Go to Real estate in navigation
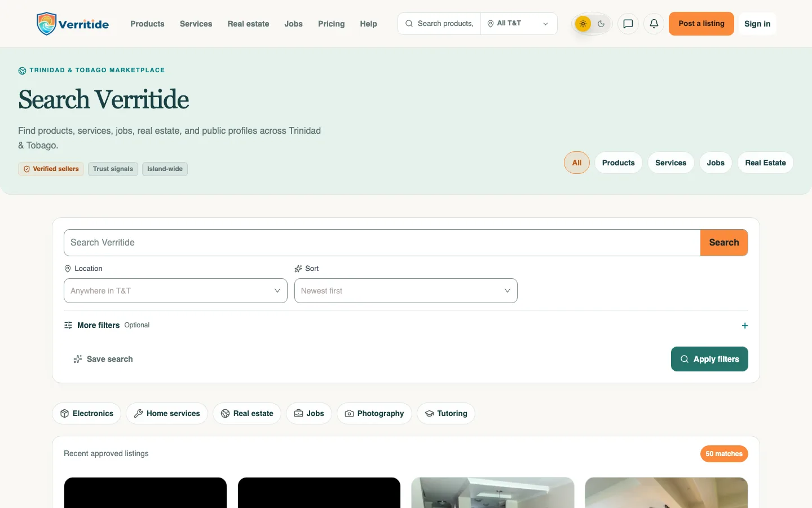This screenshot has width=812, height=508. click(248, 24)
